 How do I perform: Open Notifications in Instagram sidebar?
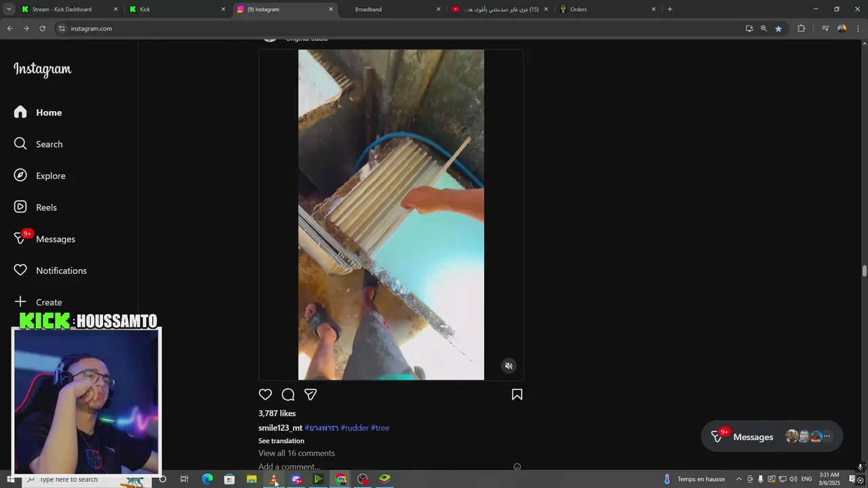50,270
